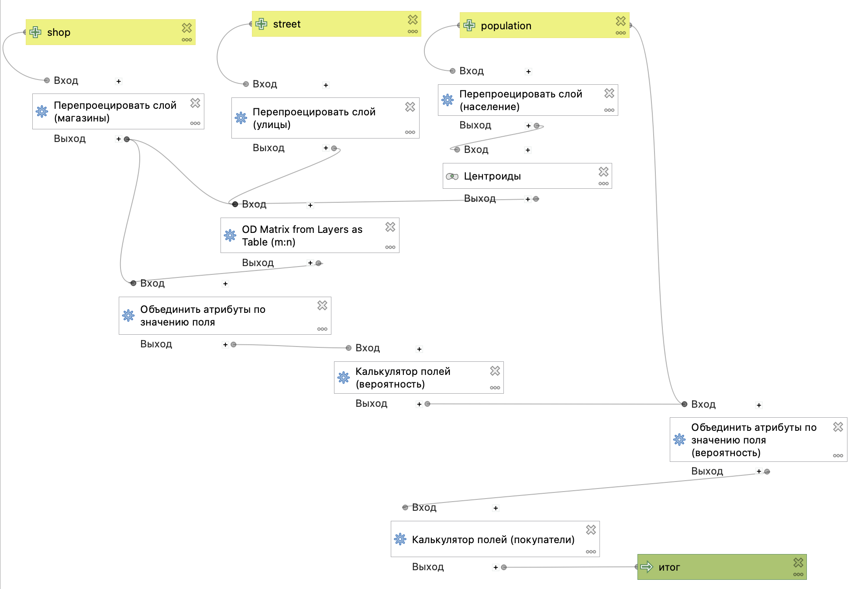Delete the Центроиды algorithm node

point(603,172)
